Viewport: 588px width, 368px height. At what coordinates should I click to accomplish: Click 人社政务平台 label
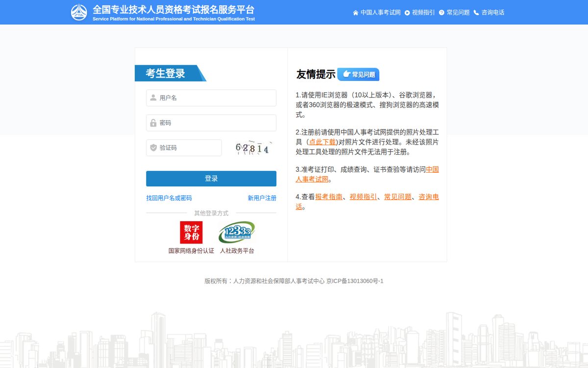[237, 251]
